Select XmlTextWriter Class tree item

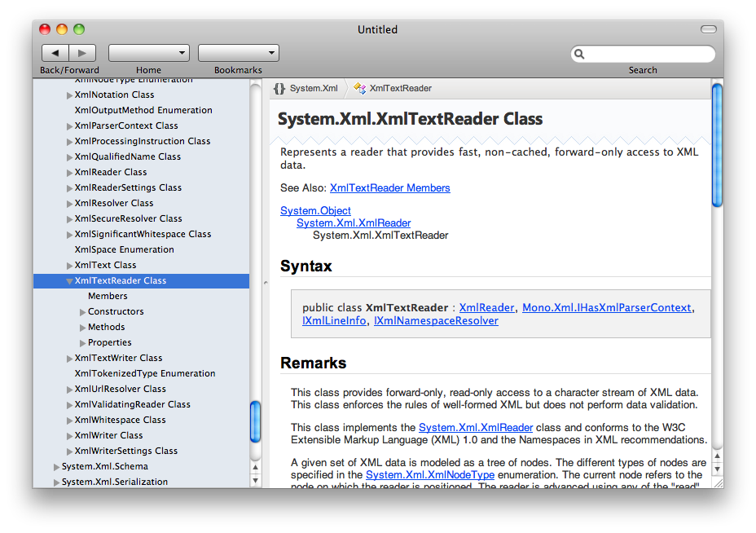point(118,358)
